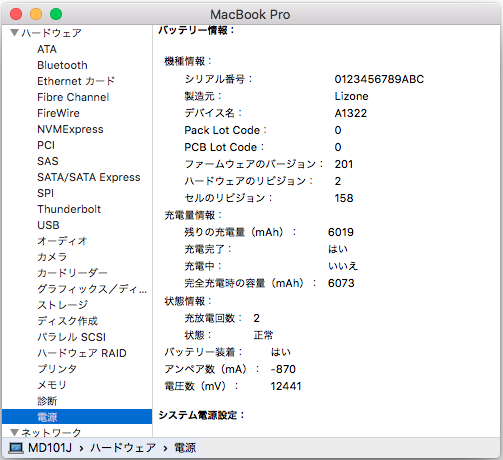Image resolution: width=503 pixels, height=460 pixels.
Task: Select the メモリ sidebar item
Action: coord(52,385)
